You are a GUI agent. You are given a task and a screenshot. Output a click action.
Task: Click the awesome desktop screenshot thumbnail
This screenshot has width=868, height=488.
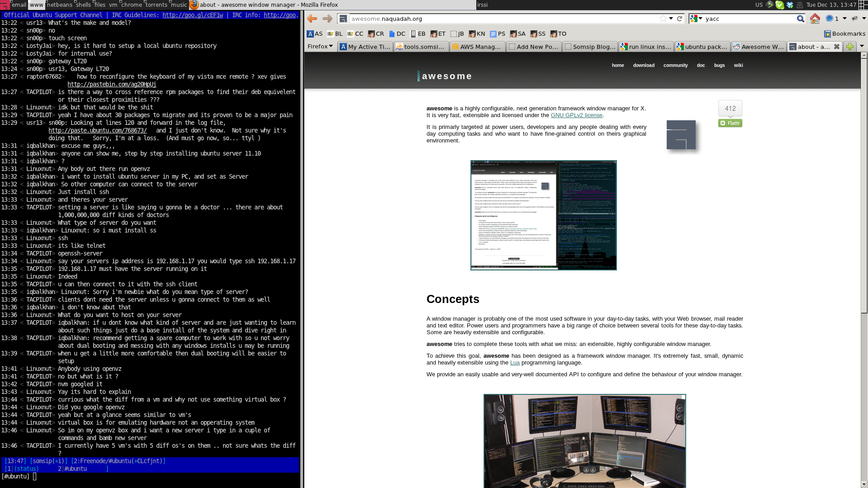543,215
